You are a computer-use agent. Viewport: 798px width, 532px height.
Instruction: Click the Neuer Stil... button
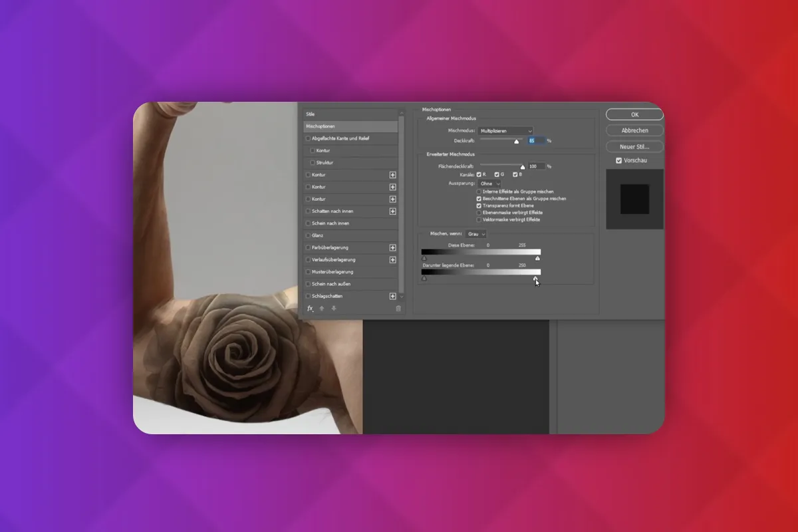(635, 146)
